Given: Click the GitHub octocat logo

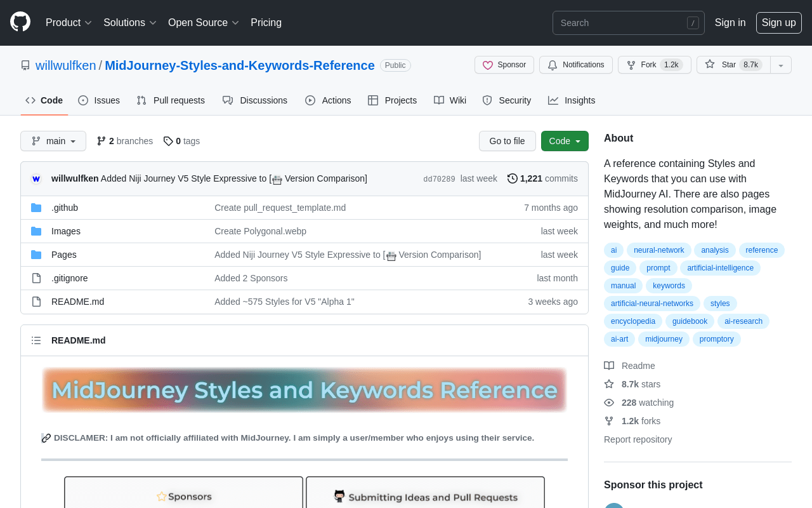Looking at the screenshot, I should click(x=20, y=22).
